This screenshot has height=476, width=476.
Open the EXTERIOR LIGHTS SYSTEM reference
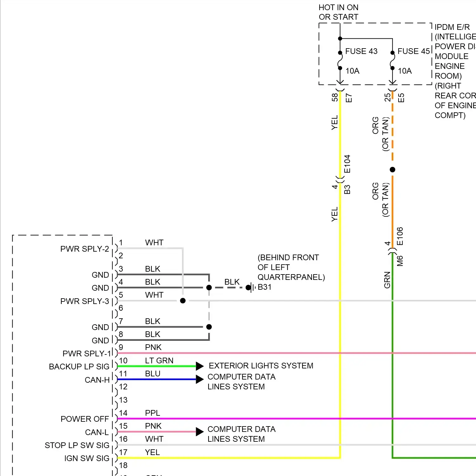pyautogui.click(x=261, y=366)
